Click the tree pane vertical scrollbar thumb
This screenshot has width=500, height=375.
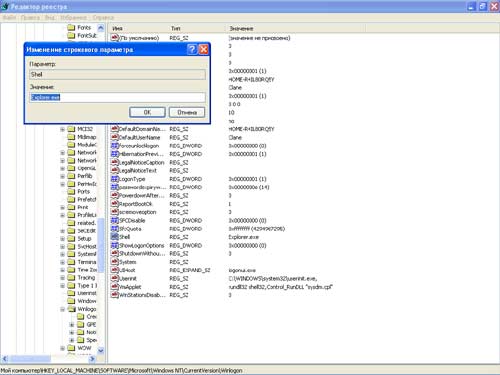click(101, 245)
